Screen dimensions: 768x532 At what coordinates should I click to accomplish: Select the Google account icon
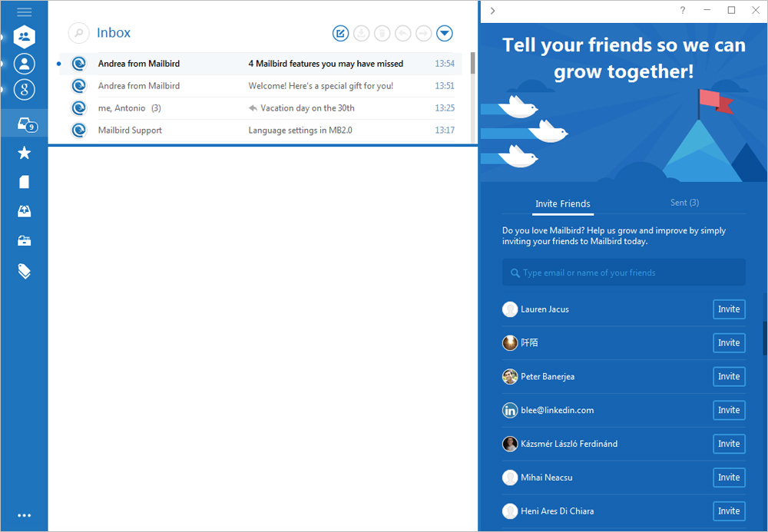(24, 90)
